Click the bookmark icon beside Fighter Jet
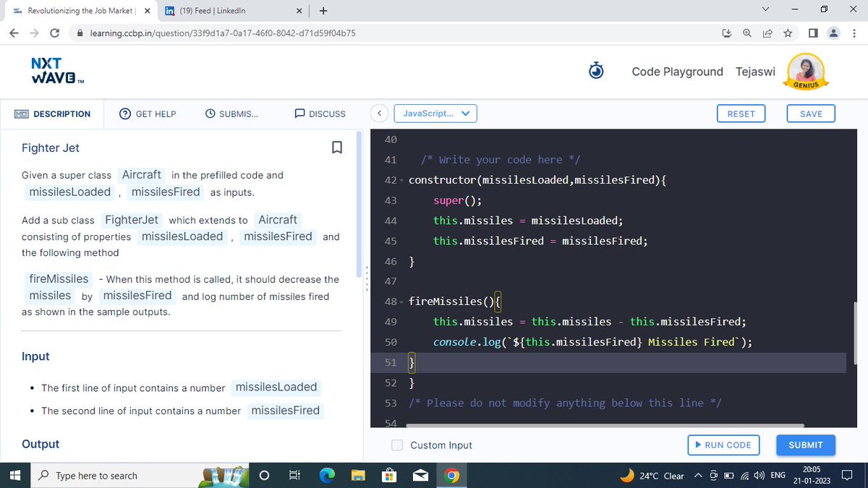Image resolution: width=868 pixels, height=488 pixels. point(336,147)
